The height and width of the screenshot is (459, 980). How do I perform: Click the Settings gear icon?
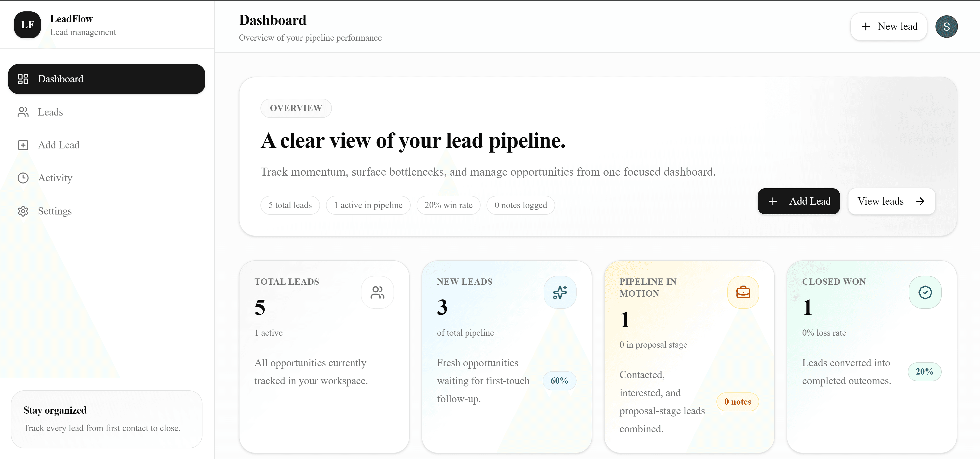(23, 211)
